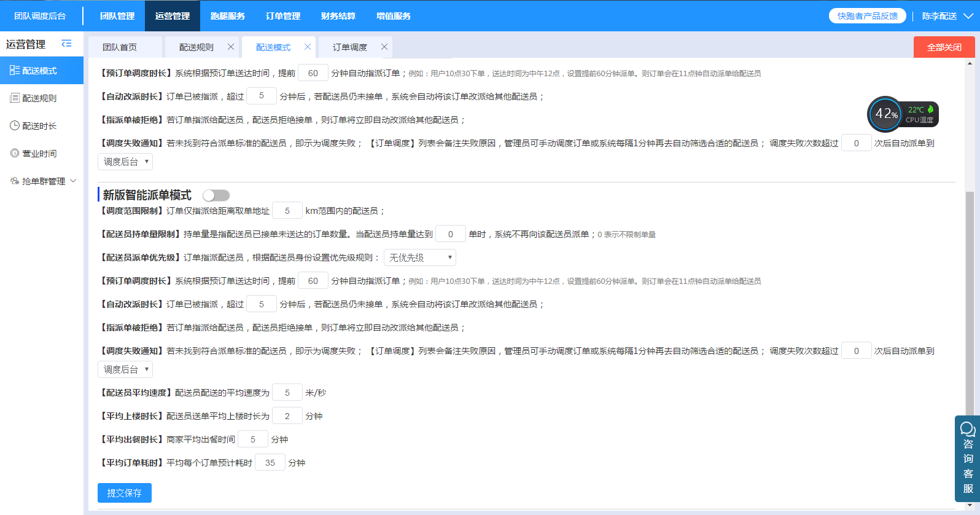The width and height of the screenshot is (980, 515).
Task: Click the 42% CPU temperature widget
Action: 903,114
